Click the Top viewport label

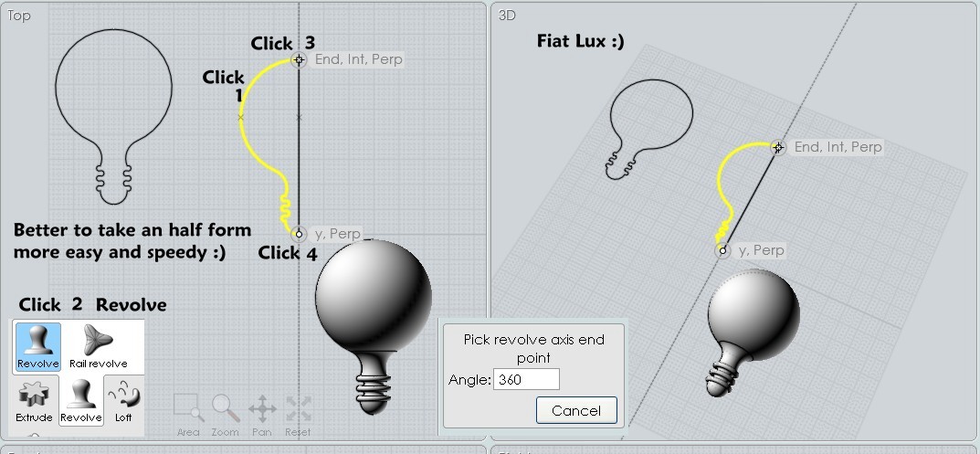pos(18,16)
